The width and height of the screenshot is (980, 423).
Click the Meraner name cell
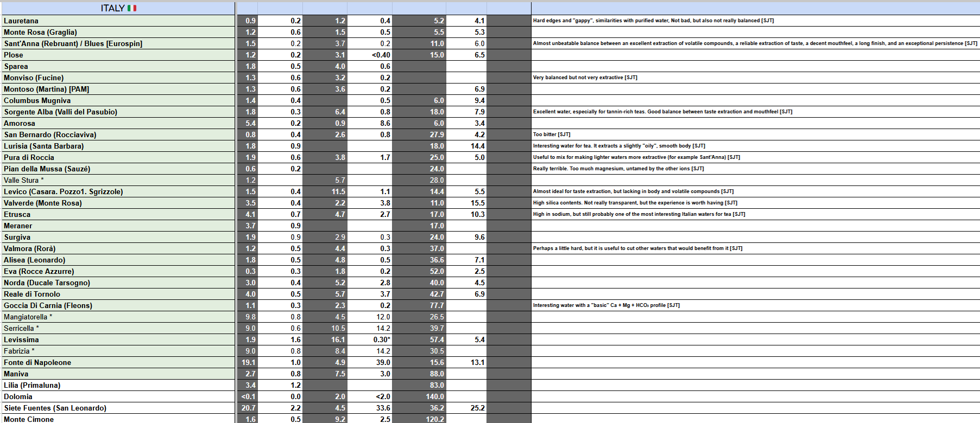point(118,226)
